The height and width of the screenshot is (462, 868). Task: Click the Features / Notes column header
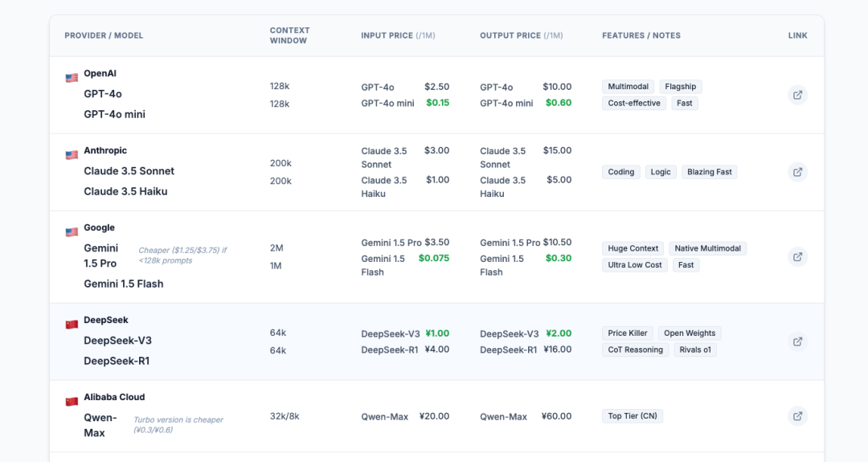coord(641,35)
